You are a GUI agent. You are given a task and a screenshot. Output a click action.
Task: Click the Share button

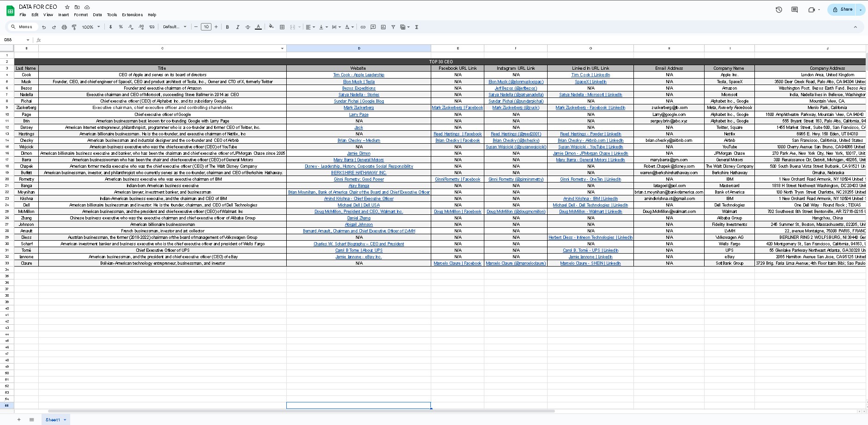(x=843, y=10)
